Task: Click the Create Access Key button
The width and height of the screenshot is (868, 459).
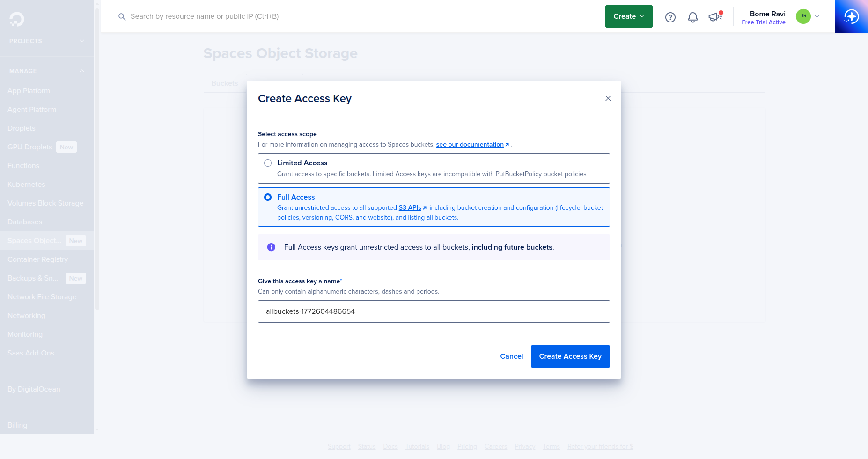Action: (570, 356)
